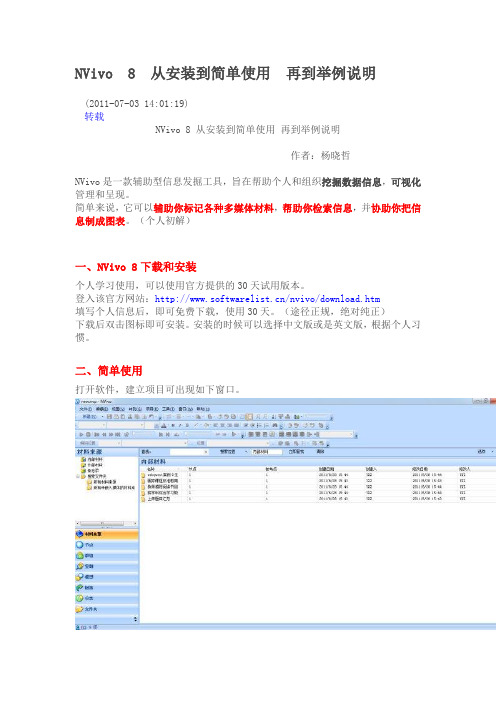Viewport: 496px width, 702px height.
Task: Open the 编辑(E) menu in NVivo
Action: click(101, 409)
